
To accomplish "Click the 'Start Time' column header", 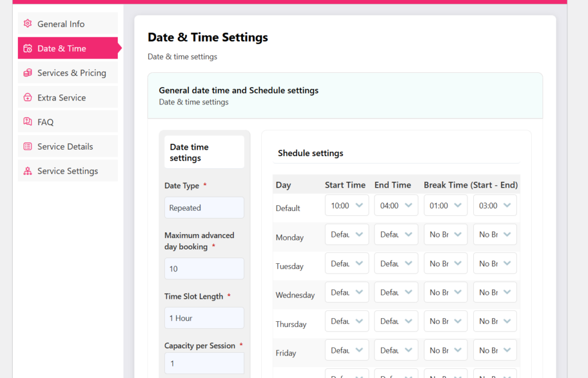I will click(x=345, y=185).
